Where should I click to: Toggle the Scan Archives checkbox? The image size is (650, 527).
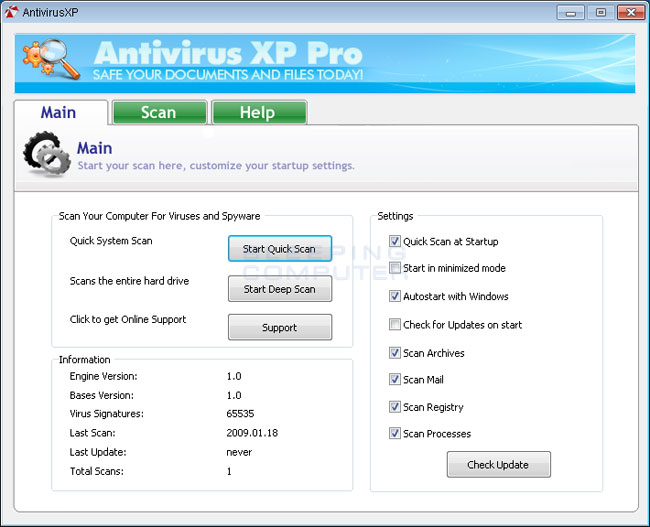point(395,353)
